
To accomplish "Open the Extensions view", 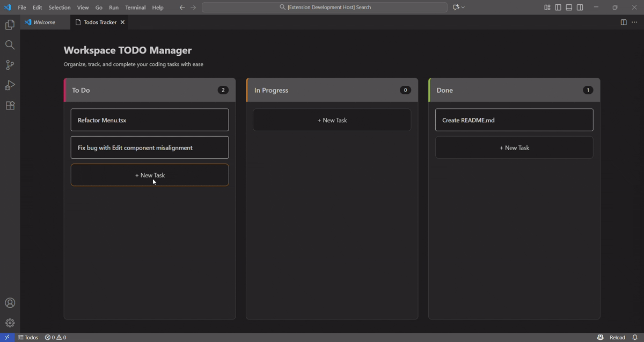I will tap(10, 106).
